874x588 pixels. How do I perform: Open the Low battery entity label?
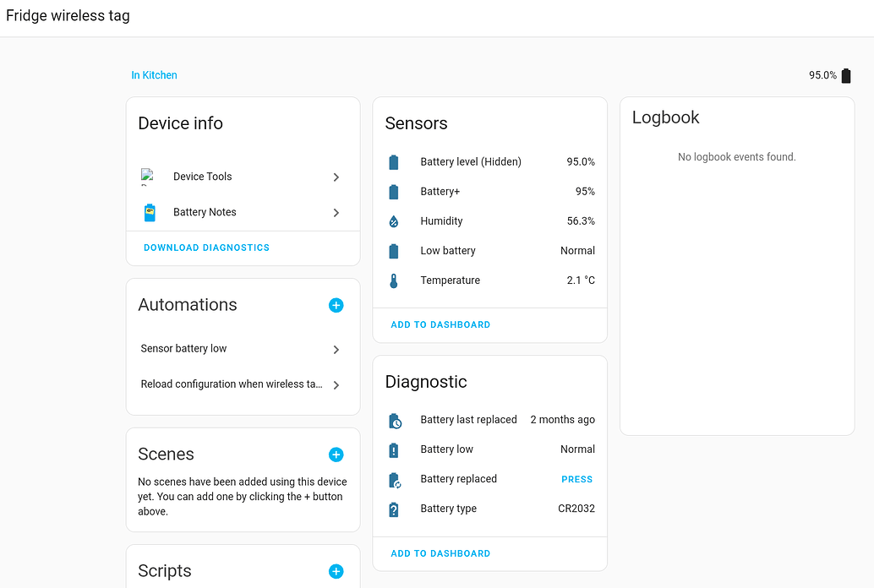[448, 251]
